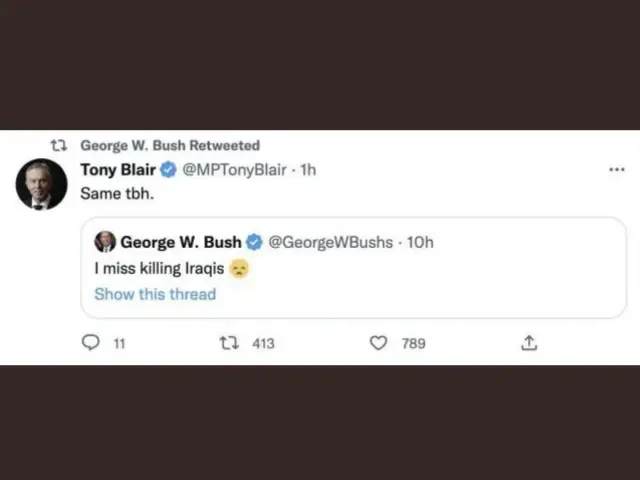The height and width of the screenshot is (480, 640).
Task: Click the 789 likes count
Action: click(413, 343)
